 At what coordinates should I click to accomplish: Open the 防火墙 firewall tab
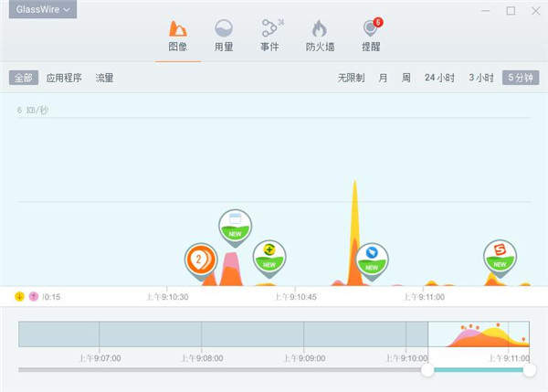click(x=319, y=37)
